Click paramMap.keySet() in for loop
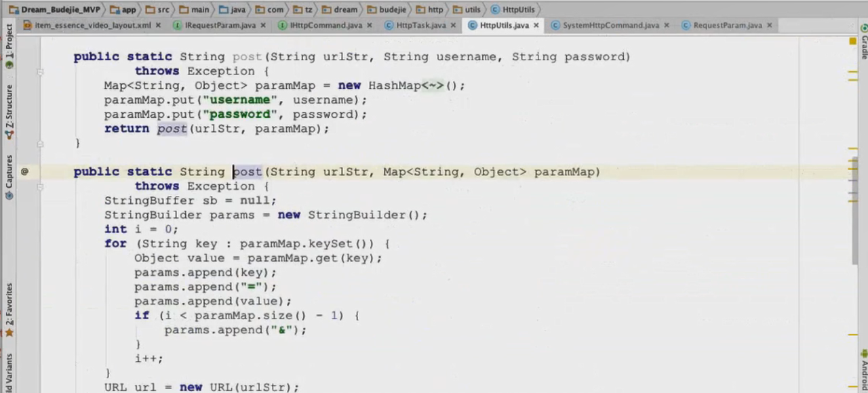The width and height of the screenshot is (868, 393). pos(307,244)
